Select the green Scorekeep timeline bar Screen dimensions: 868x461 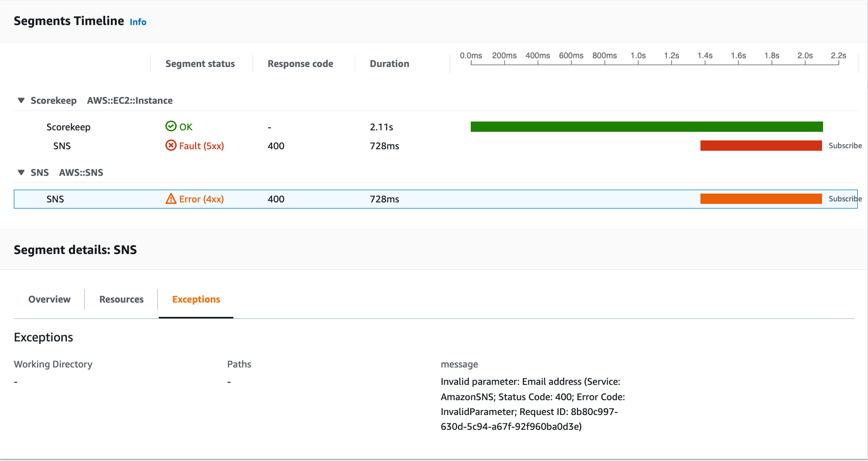click(646, 127)
